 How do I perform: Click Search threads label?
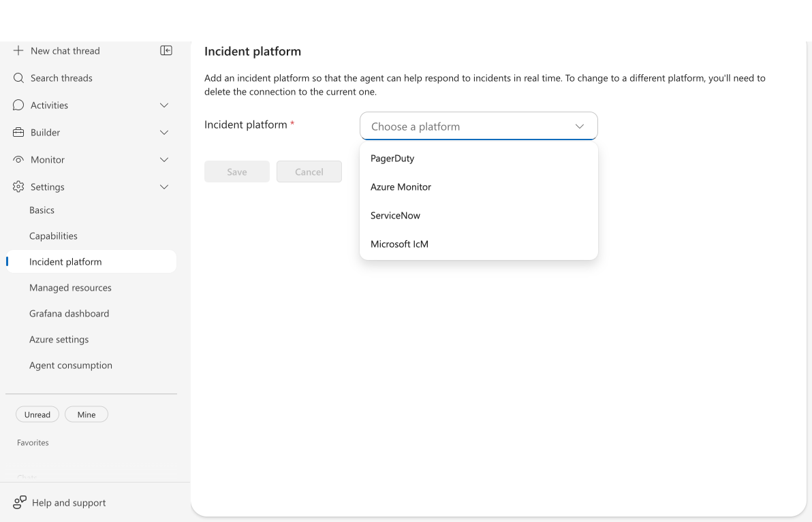(61, 78)
